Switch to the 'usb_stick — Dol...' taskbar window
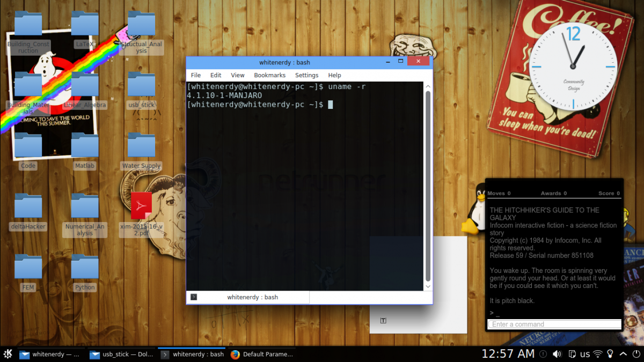Viewport: 644px width, 362px height. [x=121, y=354]
